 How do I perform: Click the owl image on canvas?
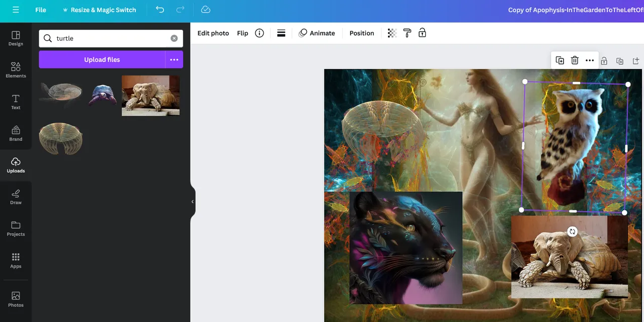575,147
